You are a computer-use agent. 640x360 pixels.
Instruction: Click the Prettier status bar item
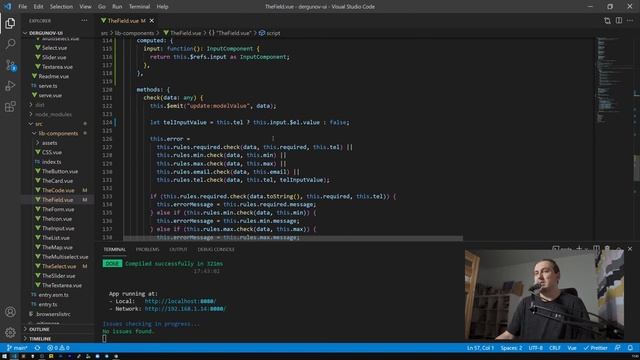(x=596, y=348)
